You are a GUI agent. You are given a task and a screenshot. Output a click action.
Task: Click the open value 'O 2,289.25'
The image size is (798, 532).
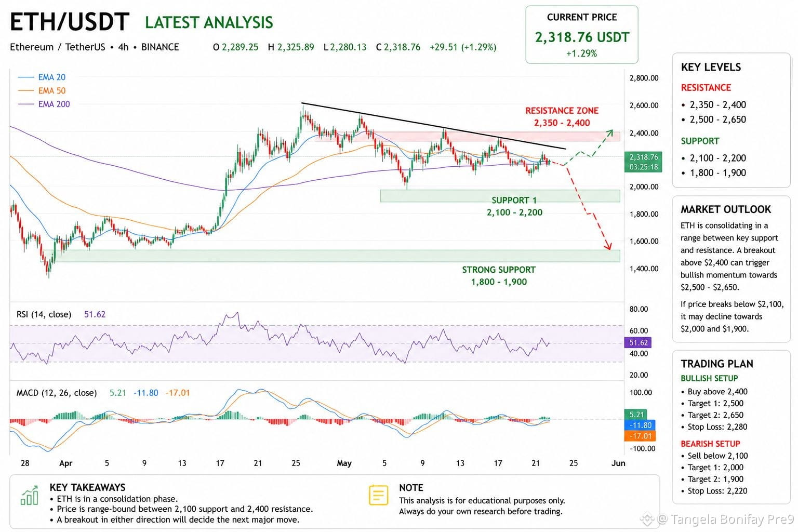tap(235, 47)
